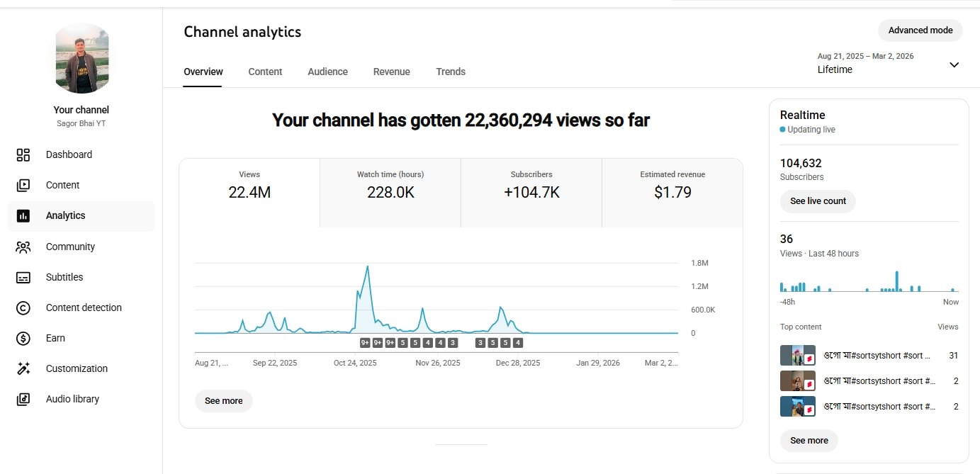980x474 pixels.
Task: Click the Dashboard icon in sidebar
Action: tap(23, 155)
